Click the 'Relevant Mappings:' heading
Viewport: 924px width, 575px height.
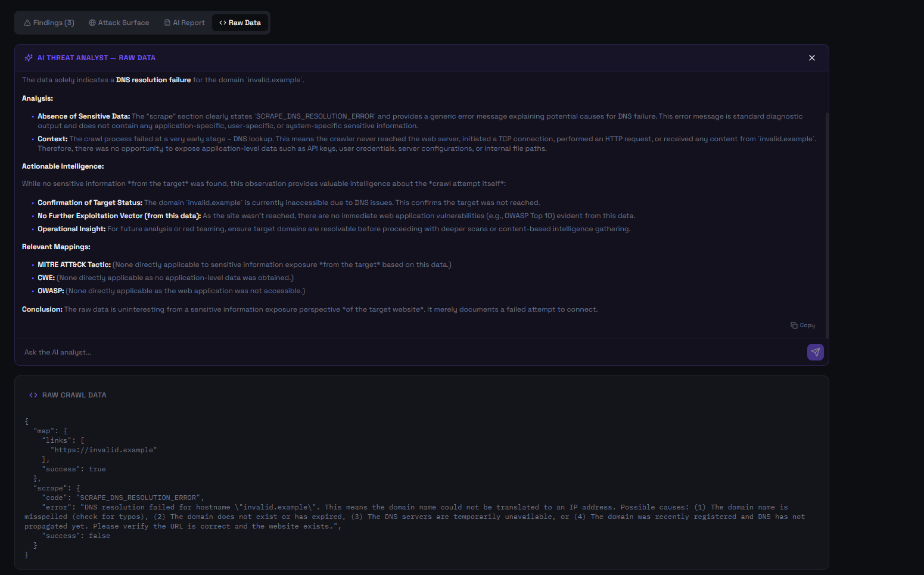(56, 247)
